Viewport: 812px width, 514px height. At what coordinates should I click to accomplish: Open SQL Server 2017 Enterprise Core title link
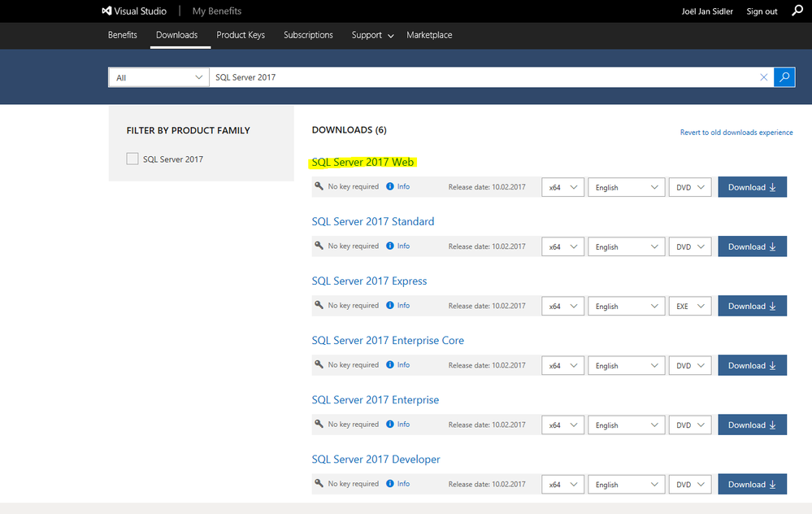388,341
